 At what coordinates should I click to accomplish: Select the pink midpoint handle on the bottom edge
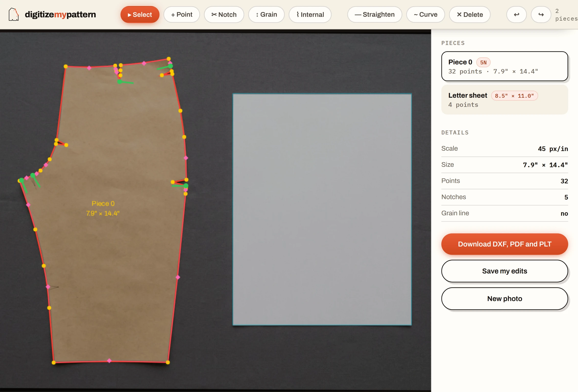click(x=109, y=360)
